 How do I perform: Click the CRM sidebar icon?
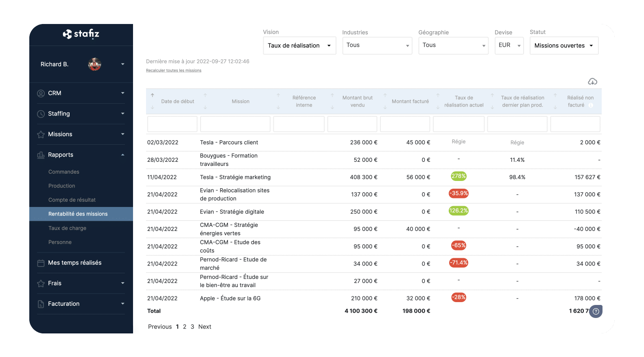pos(41,94)
